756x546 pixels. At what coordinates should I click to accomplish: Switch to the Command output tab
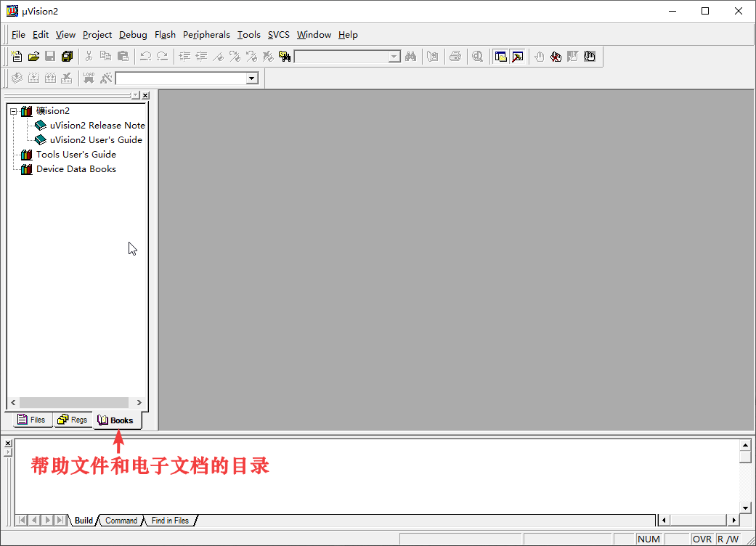pos(121,521)
